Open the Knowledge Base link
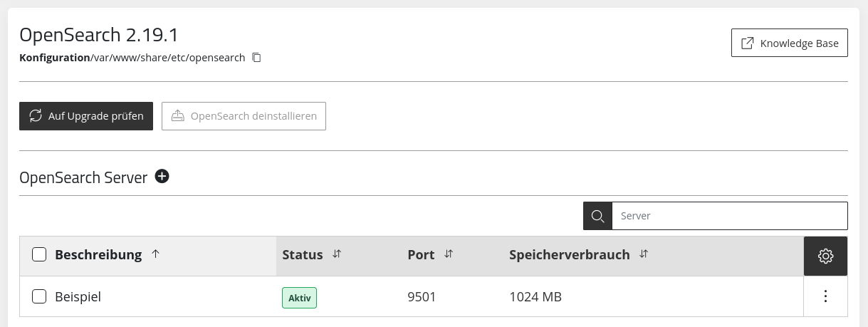 pyautogui.click(x=790, y=43)
